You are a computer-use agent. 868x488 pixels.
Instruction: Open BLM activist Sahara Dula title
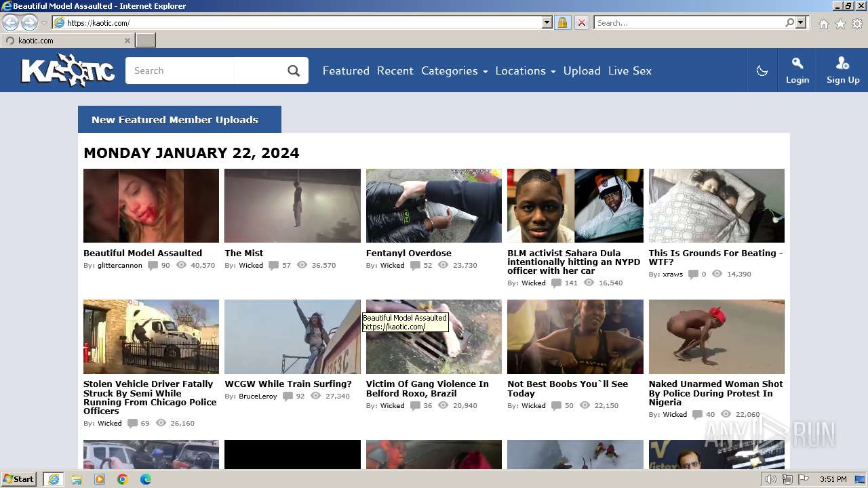(x=574, y=262)
